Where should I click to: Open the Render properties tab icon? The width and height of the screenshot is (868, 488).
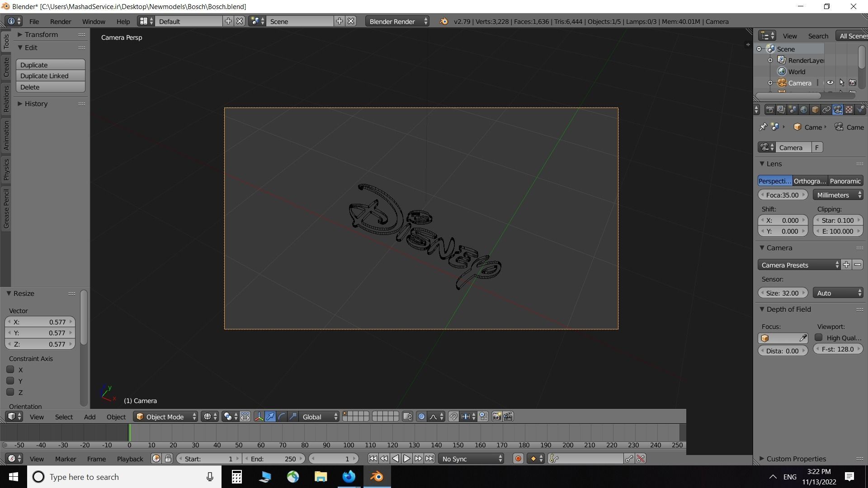pyautogui.click(x=770, y=110)
